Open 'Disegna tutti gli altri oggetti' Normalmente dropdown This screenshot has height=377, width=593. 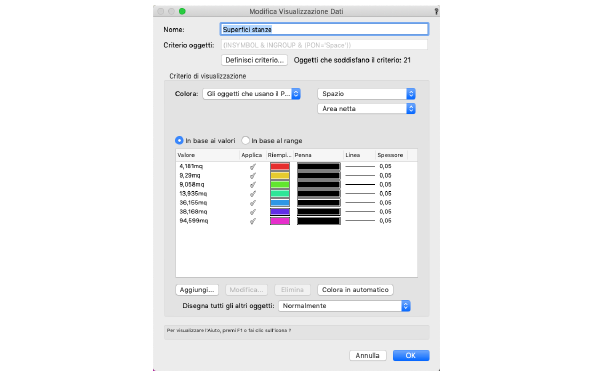[x=344, y=306]
